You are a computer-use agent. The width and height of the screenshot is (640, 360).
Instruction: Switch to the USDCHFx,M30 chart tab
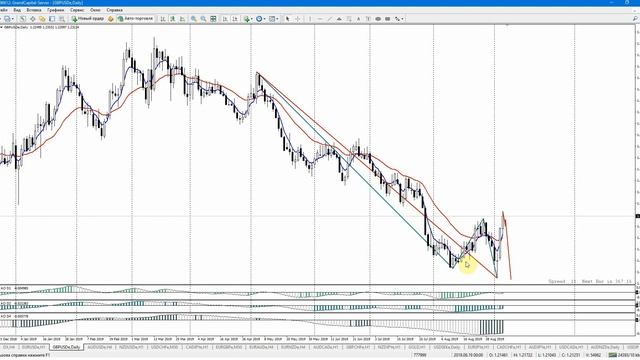pos(164,347)
